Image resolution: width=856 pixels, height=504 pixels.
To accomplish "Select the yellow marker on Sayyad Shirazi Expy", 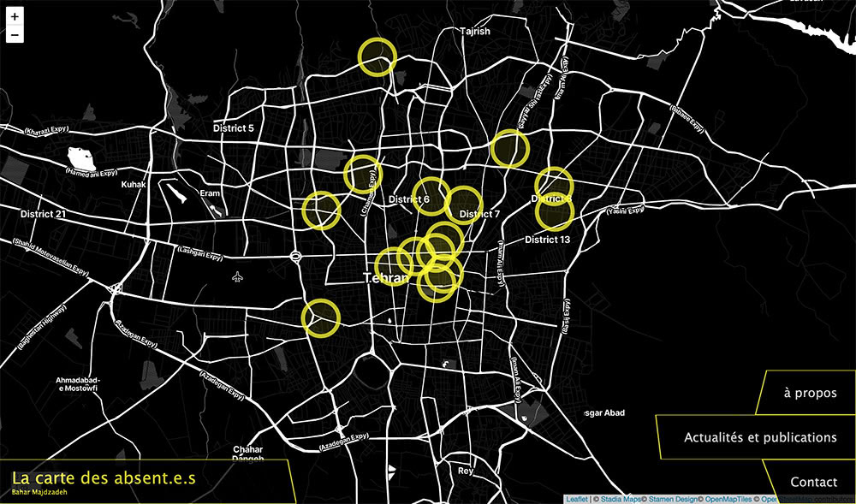I will [x=509, y=148].
